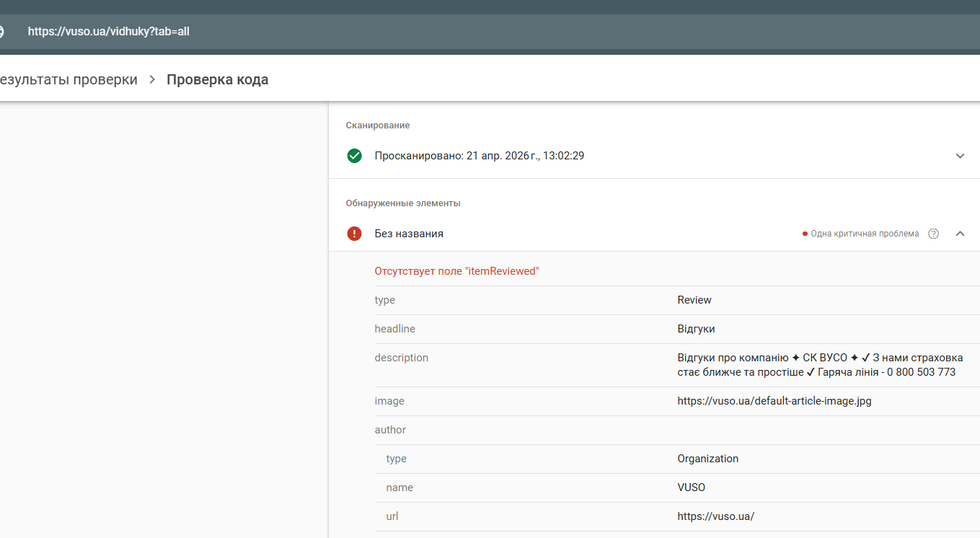
Task: Select the description property row
Action: click(401, 358)
